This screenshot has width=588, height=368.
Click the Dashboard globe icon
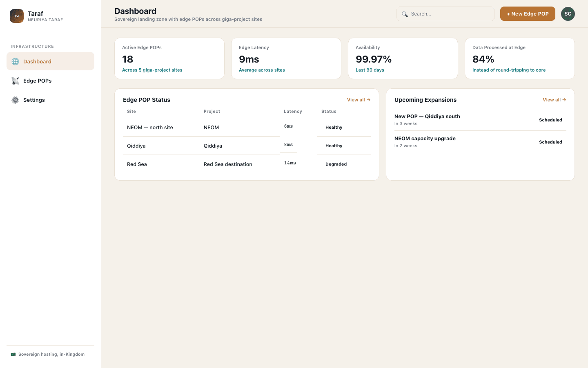[x=16, y=61]
